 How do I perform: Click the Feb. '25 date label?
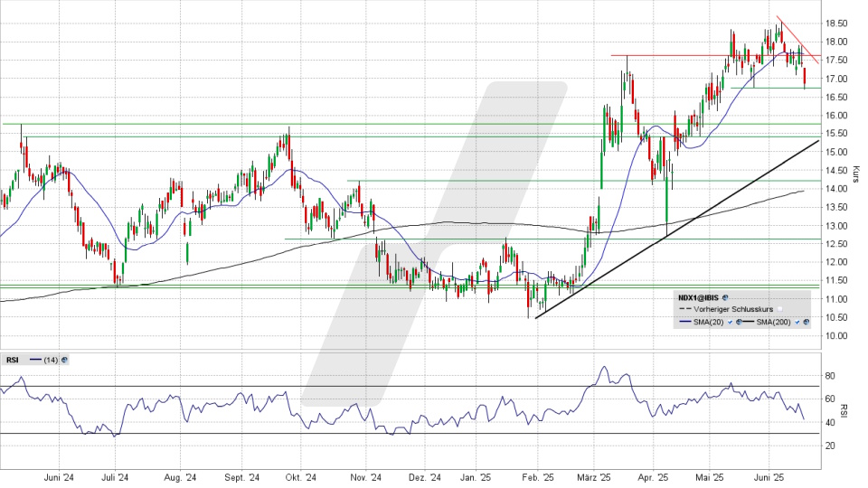[x=538, y=477]
